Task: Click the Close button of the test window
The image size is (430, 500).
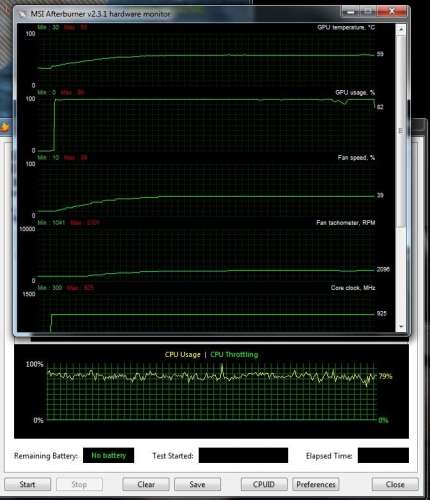Action: (395, 484)
